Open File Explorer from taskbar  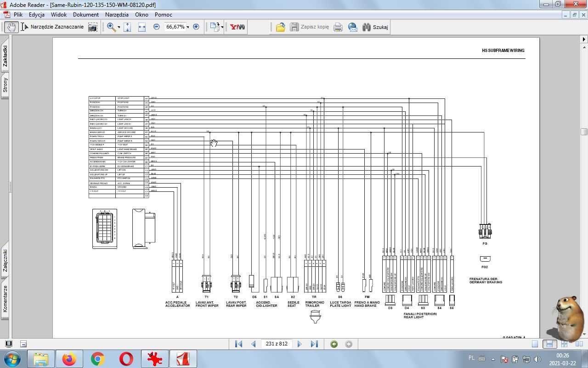click(40, 359)
